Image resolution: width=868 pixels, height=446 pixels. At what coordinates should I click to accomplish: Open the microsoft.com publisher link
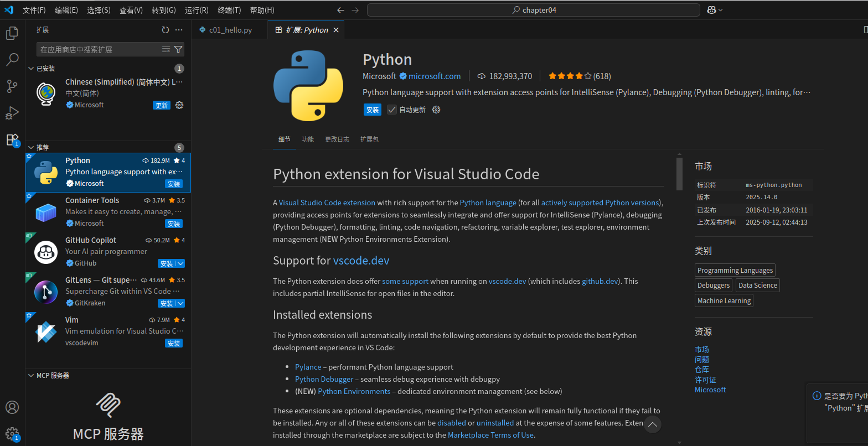435,76
